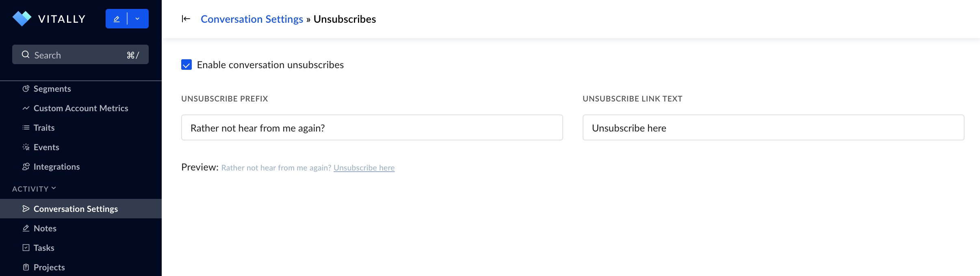The height and width of the screenshot is (276, 980).
Task: Click the Conversation Settings breadcrumb link
Action: pos(252,19)
